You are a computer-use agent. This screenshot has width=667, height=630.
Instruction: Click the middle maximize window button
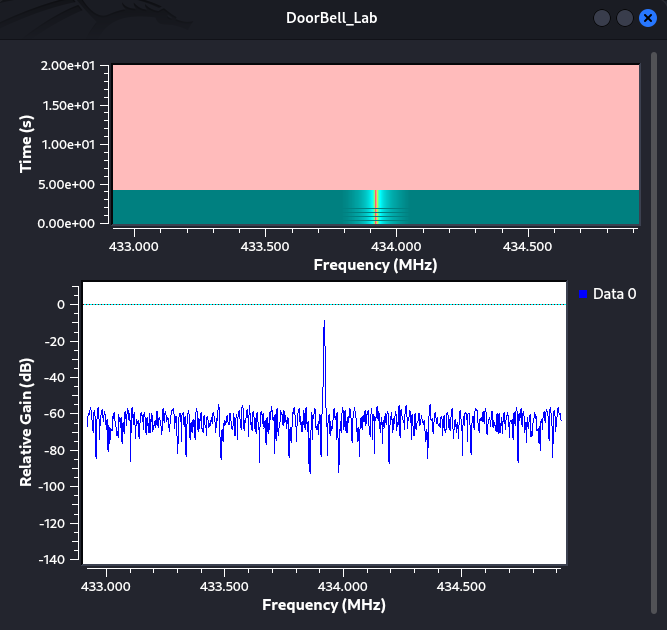[x=624, y=18]
